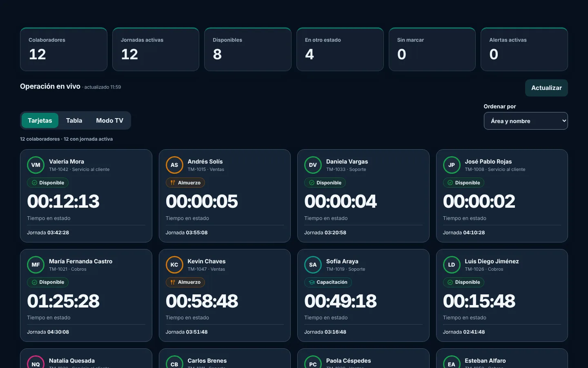
Task: Click the Jornadas activas summary card
Action: coord(156,49)
